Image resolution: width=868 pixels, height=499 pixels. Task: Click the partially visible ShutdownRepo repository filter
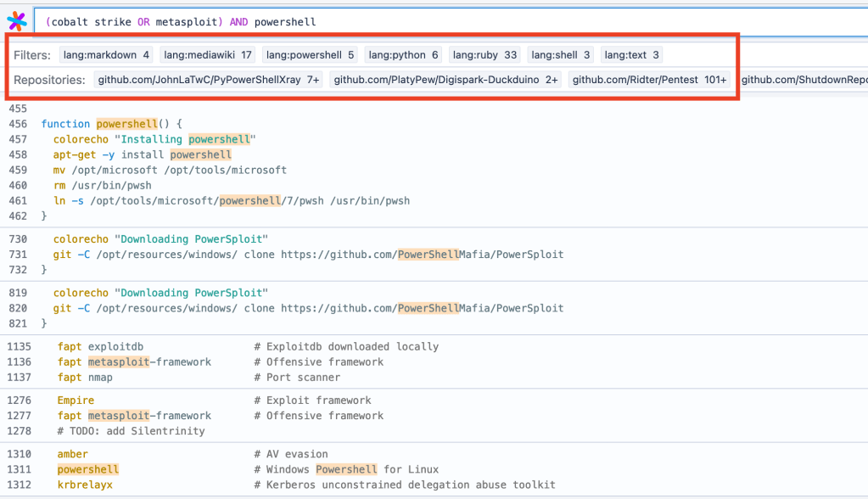(803, 80)
